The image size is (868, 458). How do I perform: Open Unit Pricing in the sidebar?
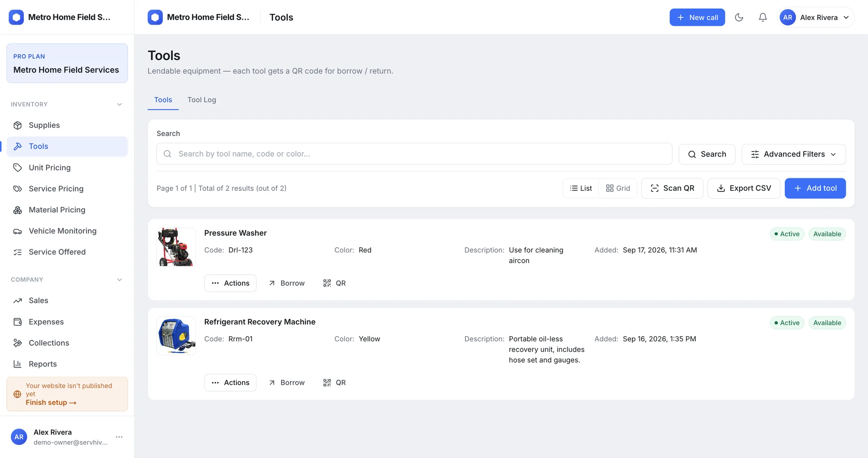67,167
